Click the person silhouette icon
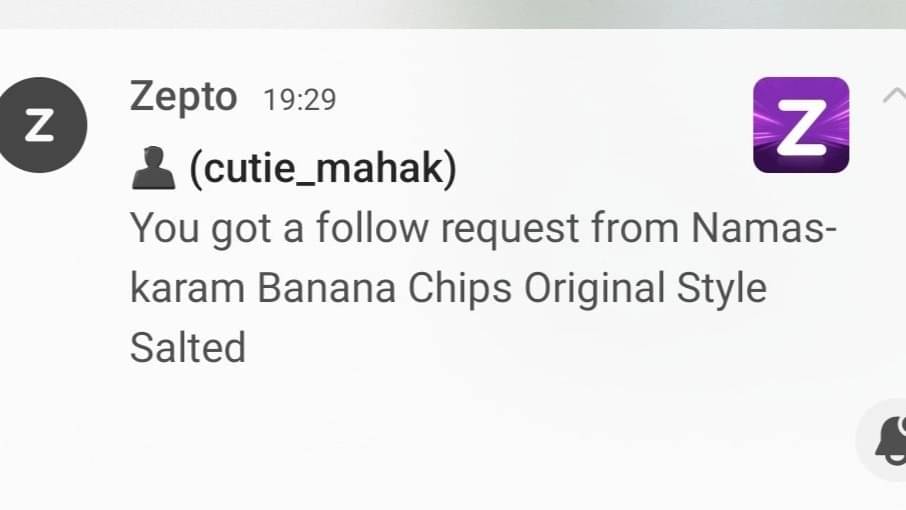906x510 pixels. click(153, 168)
